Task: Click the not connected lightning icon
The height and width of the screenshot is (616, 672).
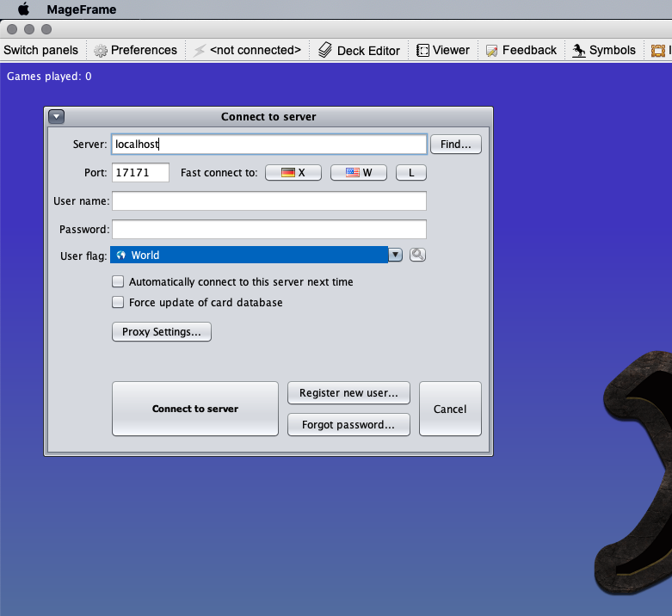Action: pyautogui.click(x=200, y=51)
